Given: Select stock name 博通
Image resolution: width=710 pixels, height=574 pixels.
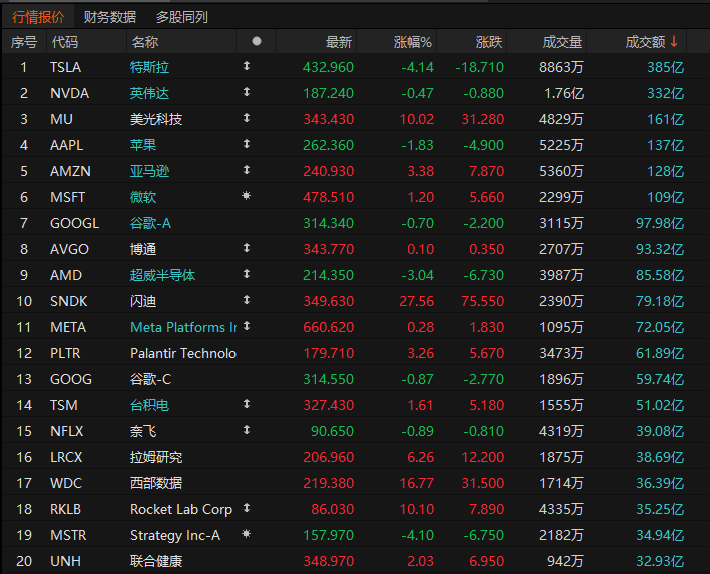Looking at the screenshot, I should 143,249.
